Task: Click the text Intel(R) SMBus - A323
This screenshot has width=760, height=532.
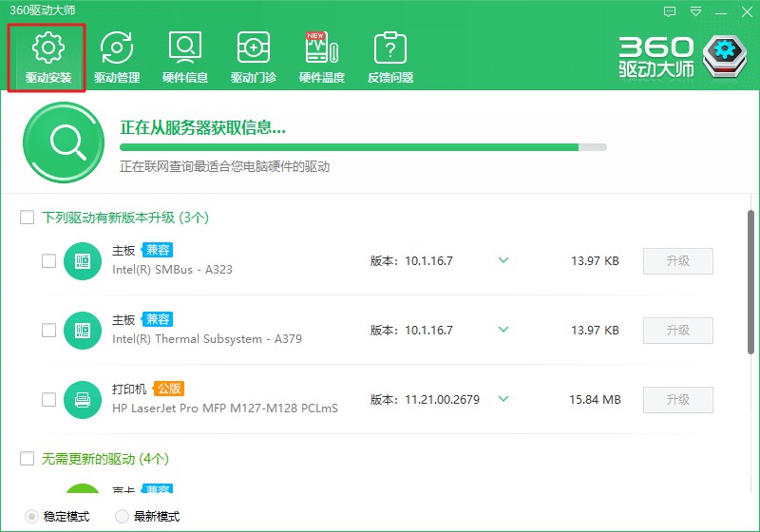Action: click(x=172, y=270)
